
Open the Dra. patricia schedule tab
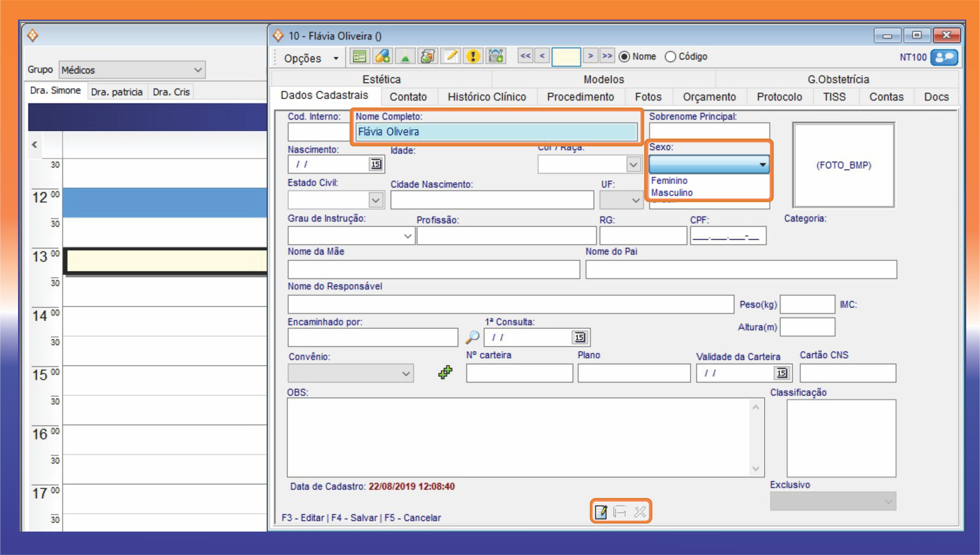pyautogui.click(x=117, y=92)
